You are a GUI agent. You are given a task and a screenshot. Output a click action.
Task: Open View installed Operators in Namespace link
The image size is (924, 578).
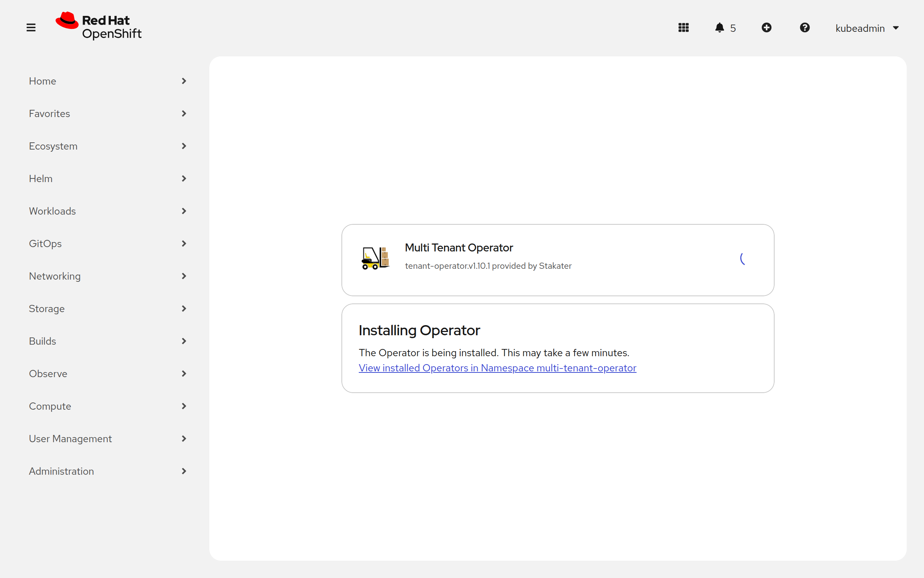[x=497, y=368]
